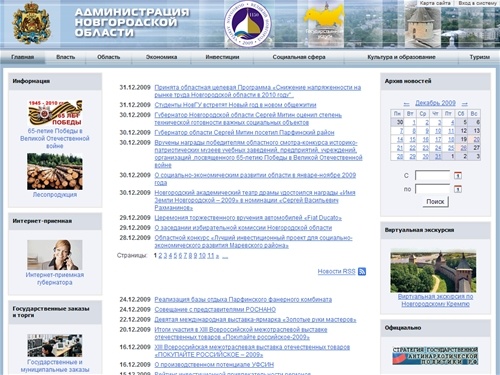The width and height of the screenshot is (500, 375).
Task: Click the fortress tower photo in header
Action: pyautogui.click(x=422, y=28)
